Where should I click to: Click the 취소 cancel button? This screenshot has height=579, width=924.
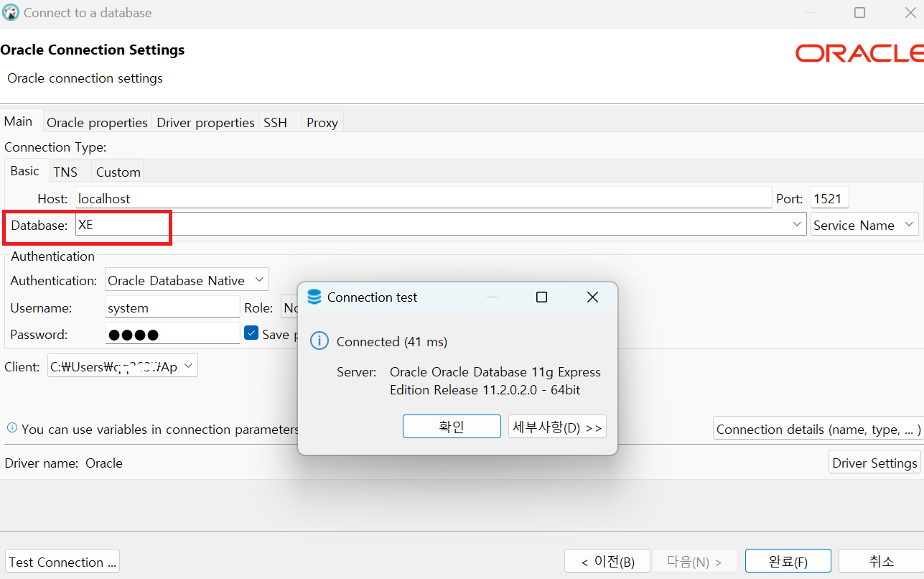[881, 561]
